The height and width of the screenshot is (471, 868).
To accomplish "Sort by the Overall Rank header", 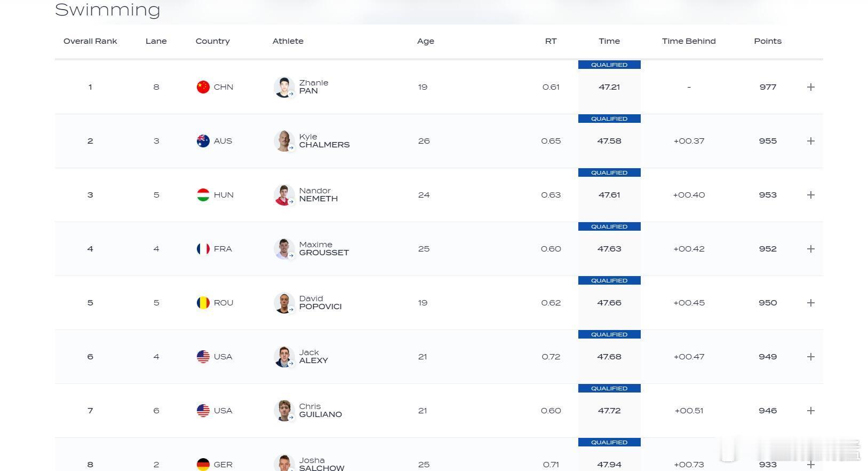I will point(90,41).
